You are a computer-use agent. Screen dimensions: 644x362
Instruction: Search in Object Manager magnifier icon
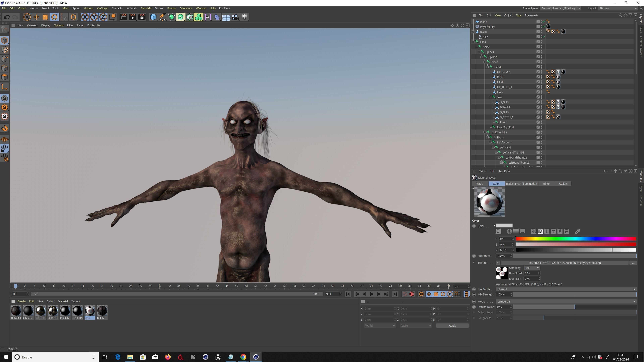click(620, 15)
